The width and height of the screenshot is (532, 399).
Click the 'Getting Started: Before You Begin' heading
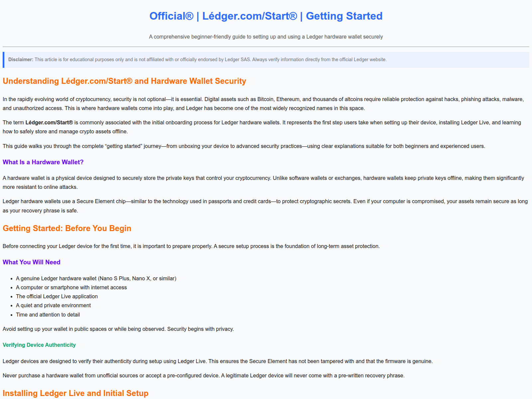67,228
